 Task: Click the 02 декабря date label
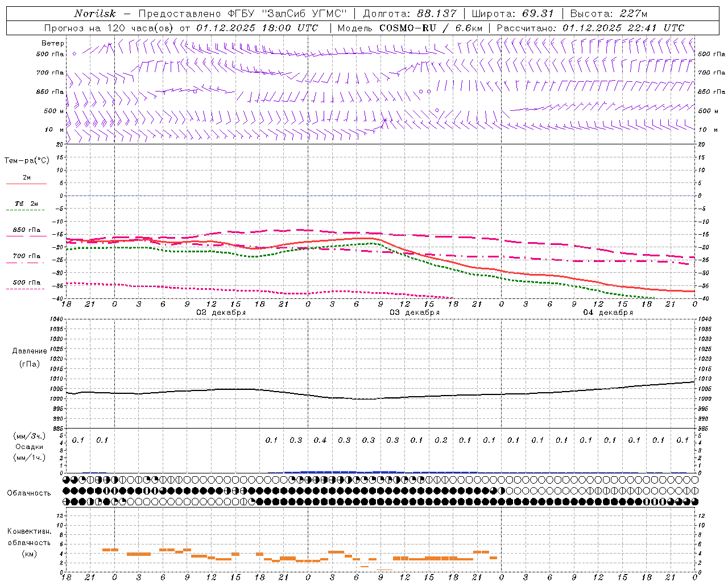pos(221,313)
